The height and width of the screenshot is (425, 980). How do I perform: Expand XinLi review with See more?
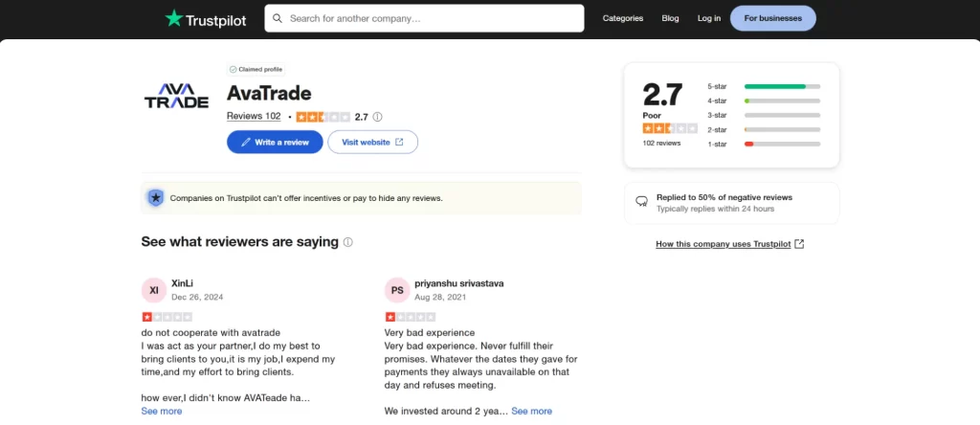162,412
